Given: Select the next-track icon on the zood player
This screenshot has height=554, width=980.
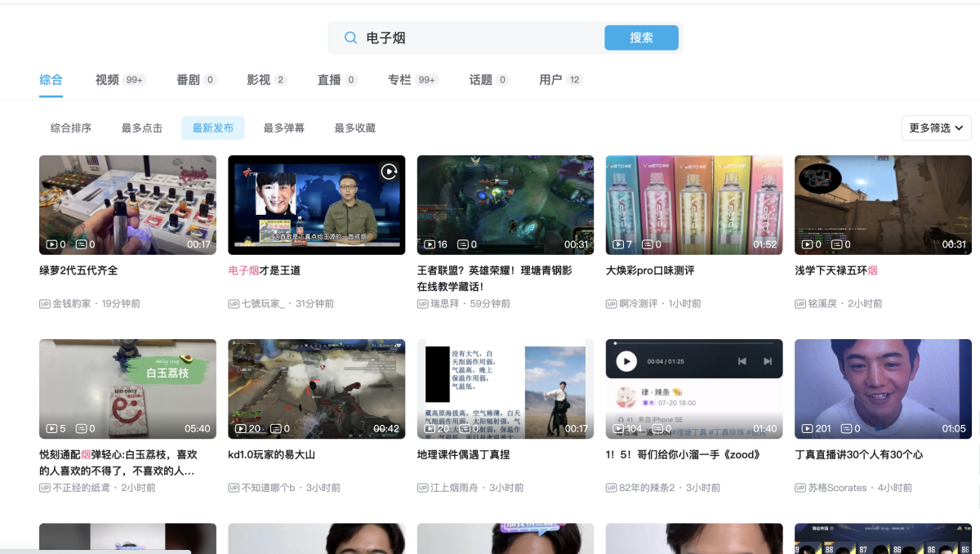Looking at the screenshot, I should (767, 360).
